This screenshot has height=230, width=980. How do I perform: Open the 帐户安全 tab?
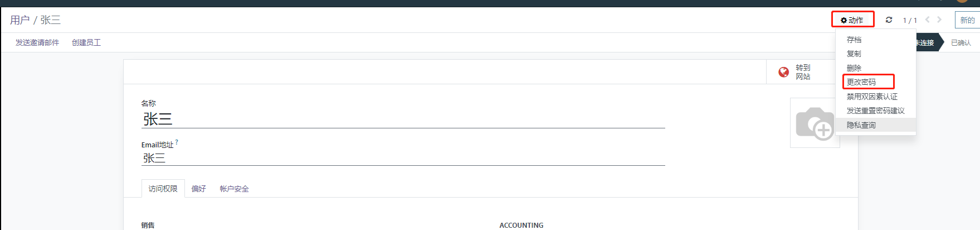click(234, 189)
